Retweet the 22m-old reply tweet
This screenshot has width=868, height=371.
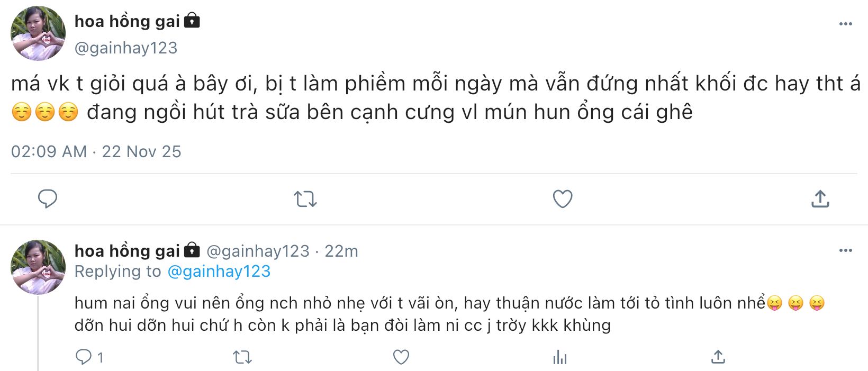coord(242,357)
